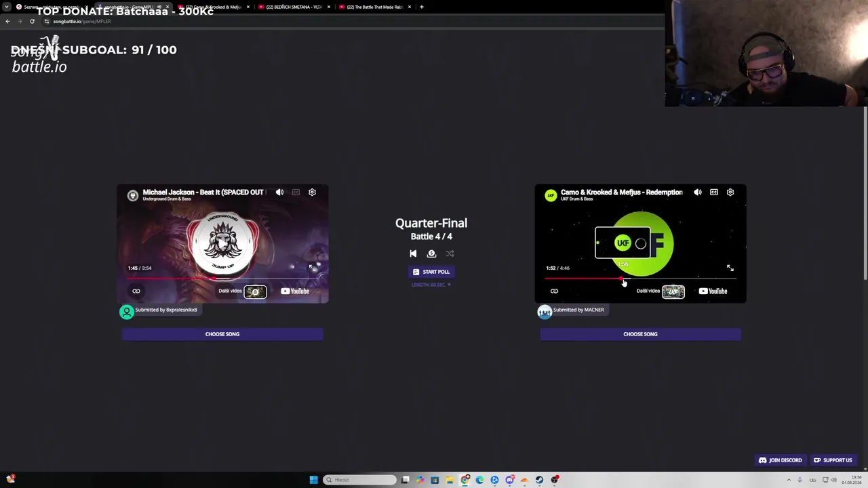The width and height of the screenshot is (868, 488).
Task: Switch to the Seznam browser tab
Action: [52, 7]
